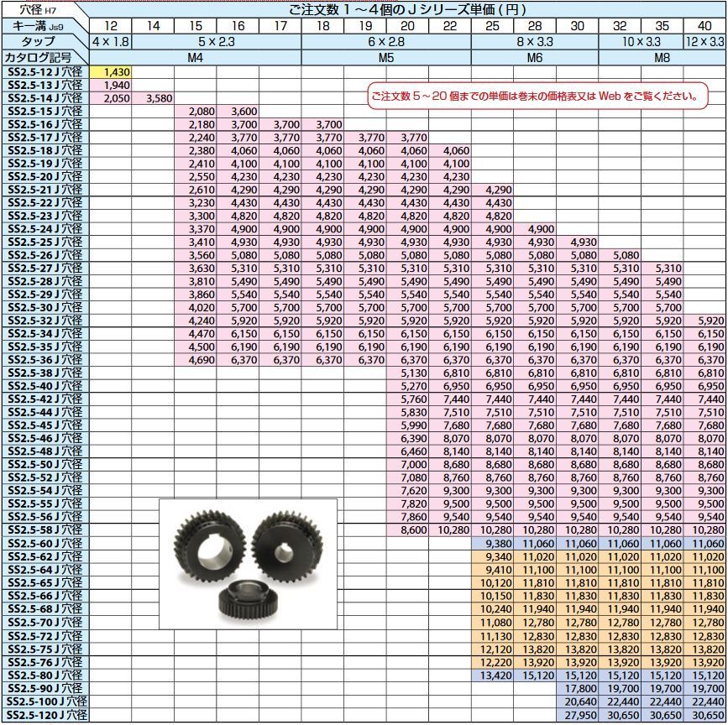This screenshot has width=728, height=725.
Task: Click the 'タップ' header label
Action: (x=38, y=42)
